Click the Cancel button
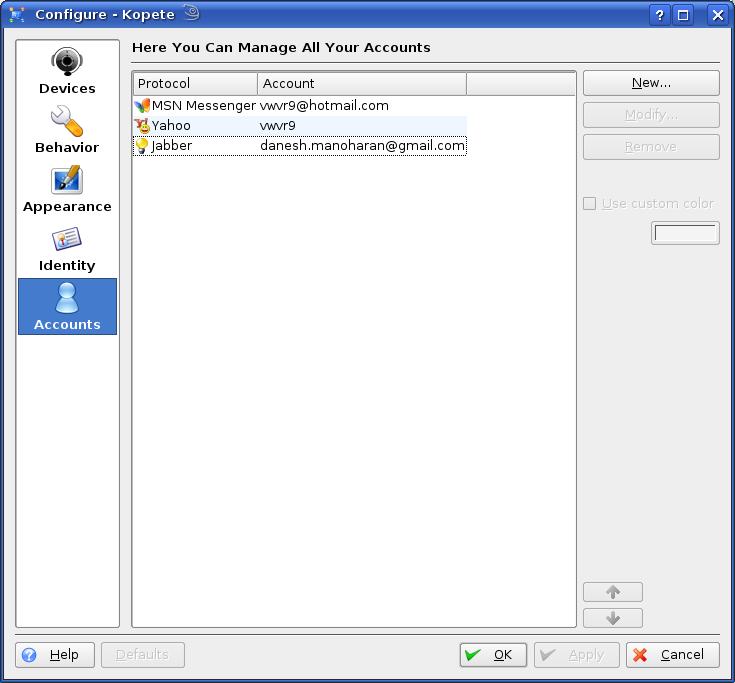The width and height of the screenshot is (735, 683). pyautogui.click(x=672, y=655)
